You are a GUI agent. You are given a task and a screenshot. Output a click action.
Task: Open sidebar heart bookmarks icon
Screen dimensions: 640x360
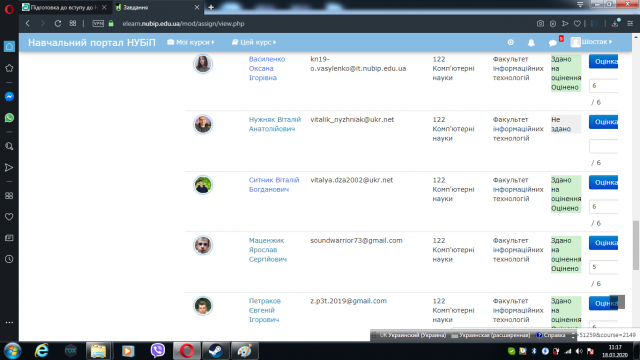pos(9,217)
